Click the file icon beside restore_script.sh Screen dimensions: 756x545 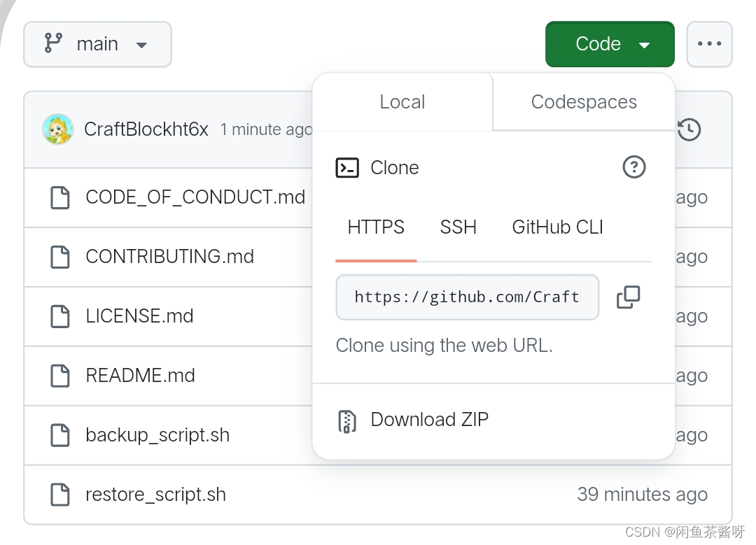tap(61, 495)
